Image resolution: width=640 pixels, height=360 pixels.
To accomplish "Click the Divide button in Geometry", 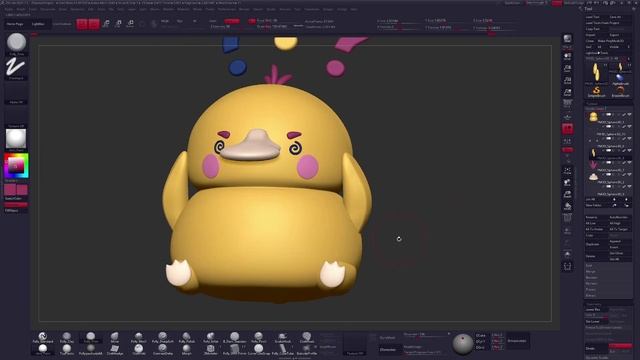I will pyautogui.click(x=596, y=348).
